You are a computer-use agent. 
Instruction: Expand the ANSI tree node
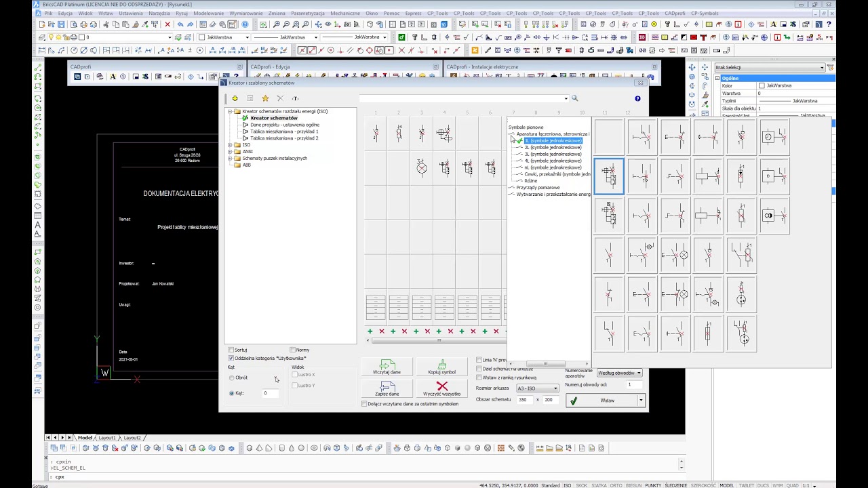[x=230, y=152]
